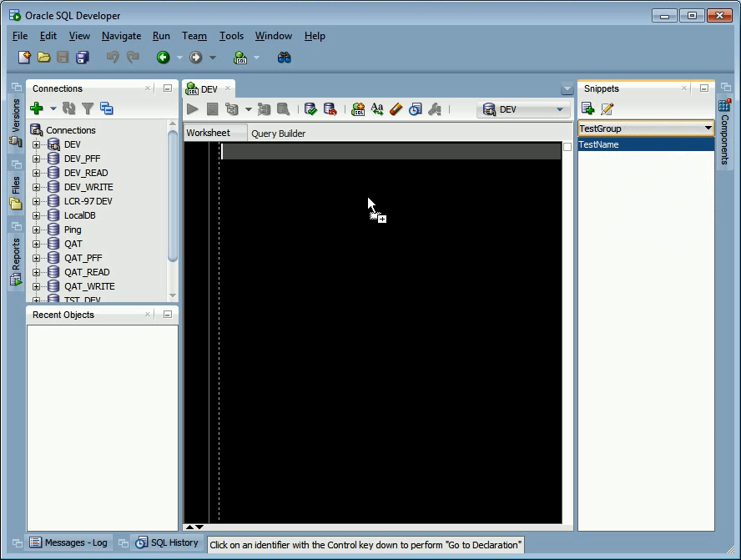This screenshot has width=741, height=560.
Task: Open the Team menu
Action: point(194,36)
